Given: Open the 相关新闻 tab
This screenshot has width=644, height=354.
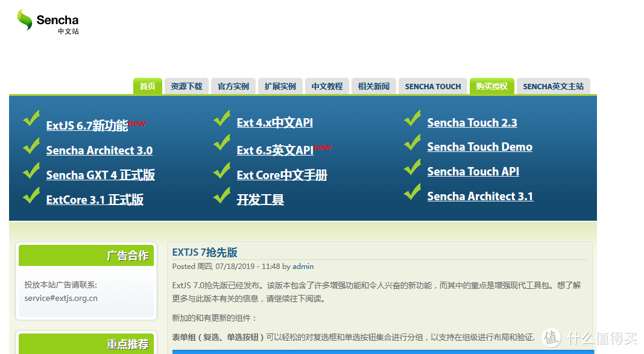Looking at the screenshot, I should [x=374, y=86].
